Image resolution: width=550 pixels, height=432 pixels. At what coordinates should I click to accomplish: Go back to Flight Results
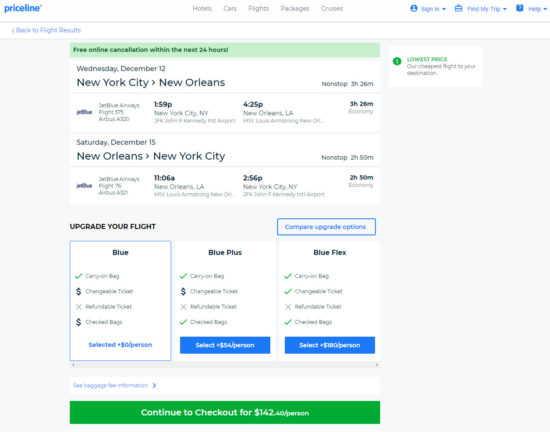coord(46,30)
